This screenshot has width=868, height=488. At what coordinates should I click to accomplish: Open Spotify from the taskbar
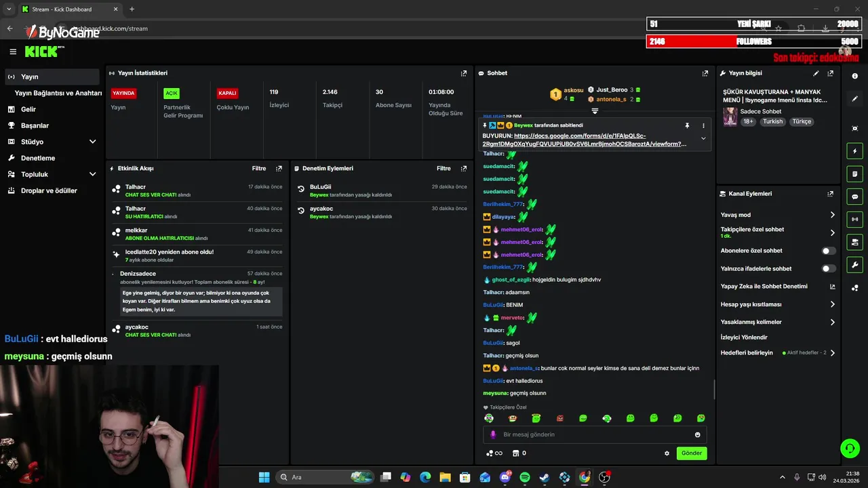pyautogui.click(x=525, y=477)
